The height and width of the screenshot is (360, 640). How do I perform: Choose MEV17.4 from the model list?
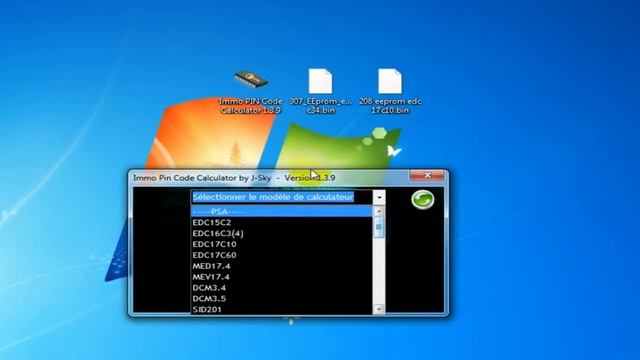[282, 277]
